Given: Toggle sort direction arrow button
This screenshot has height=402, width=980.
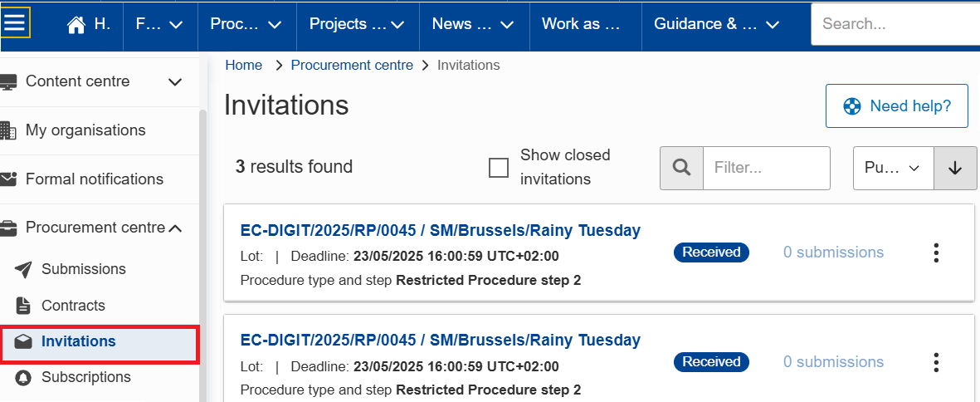Looking at the screenshot, I should [955, 168].
